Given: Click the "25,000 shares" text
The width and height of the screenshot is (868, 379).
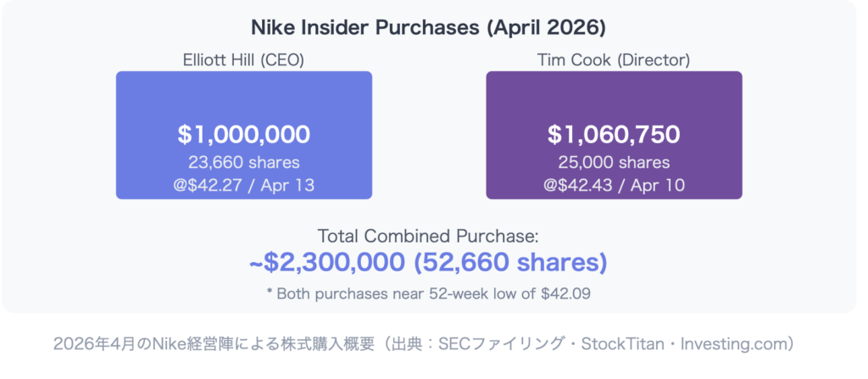Looking at the screenshot, I should [x=614, y=162].
